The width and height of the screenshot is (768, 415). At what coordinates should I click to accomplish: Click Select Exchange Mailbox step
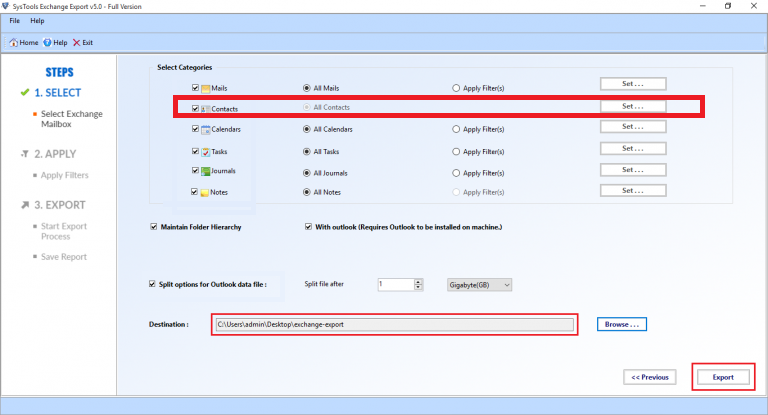click(72, 119)
